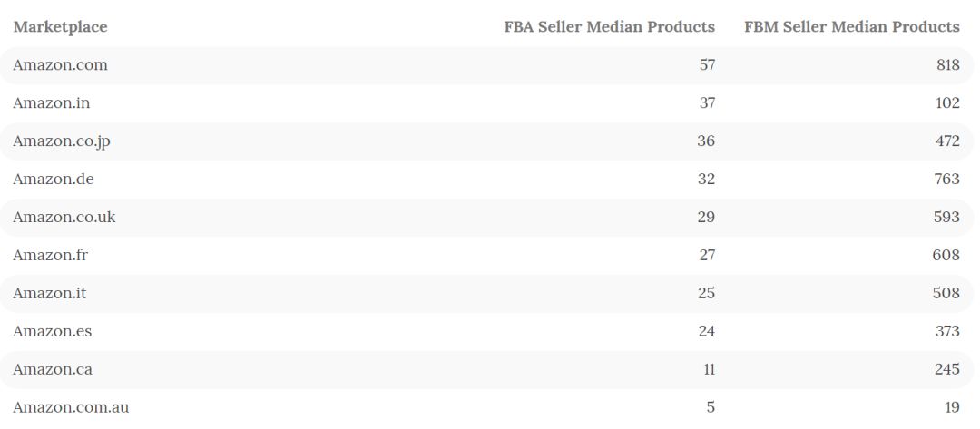Open the Amazon.com.au marketplace entry
Screen dimensions: 980x429
(x=71, y=407)
